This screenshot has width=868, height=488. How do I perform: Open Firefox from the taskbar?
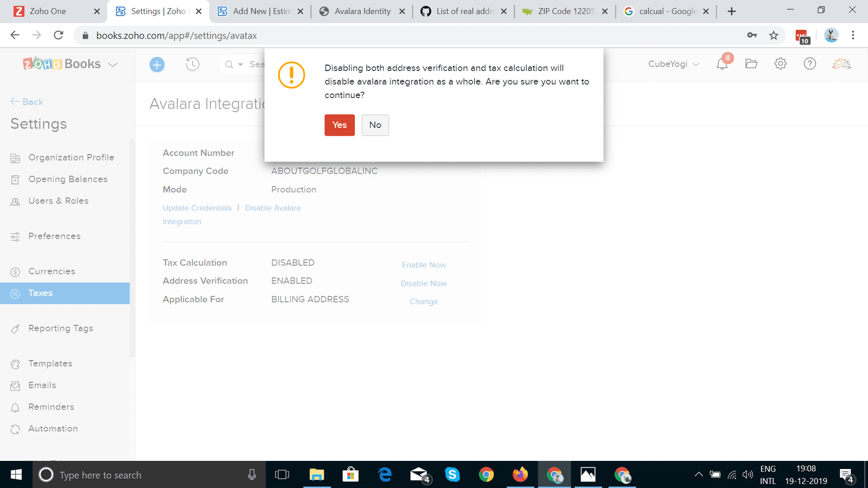coord(520,475)
